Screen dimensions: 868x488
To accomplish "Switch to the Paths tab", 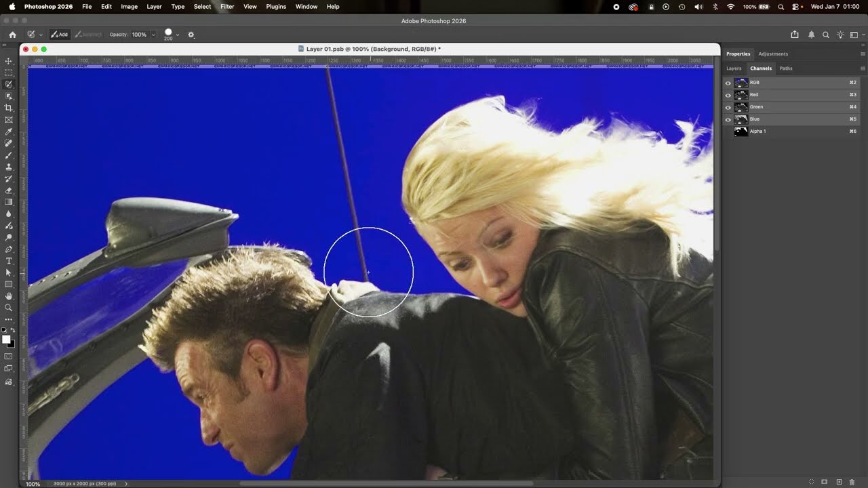I will point(786,68).
